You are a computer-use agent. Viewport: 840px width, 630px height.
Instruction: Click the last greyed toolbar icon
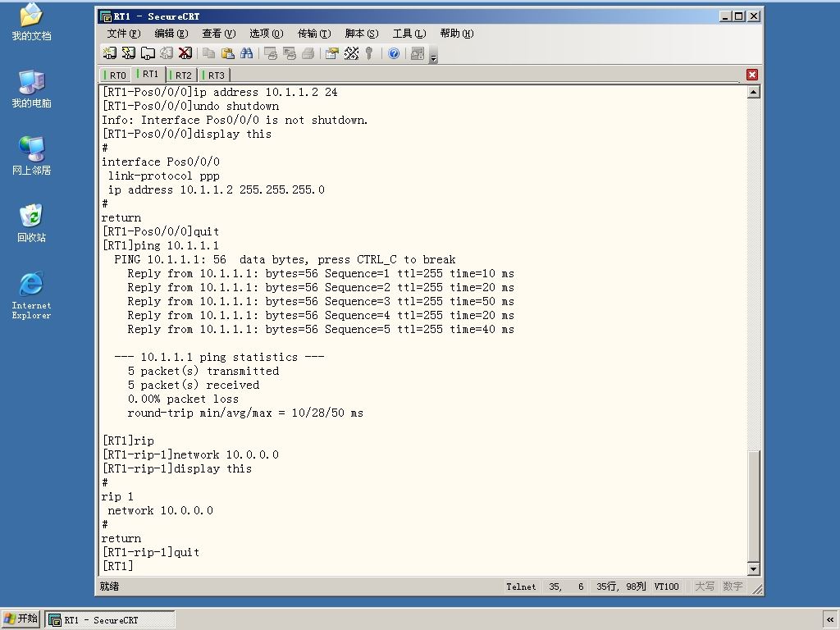point(418,53)
